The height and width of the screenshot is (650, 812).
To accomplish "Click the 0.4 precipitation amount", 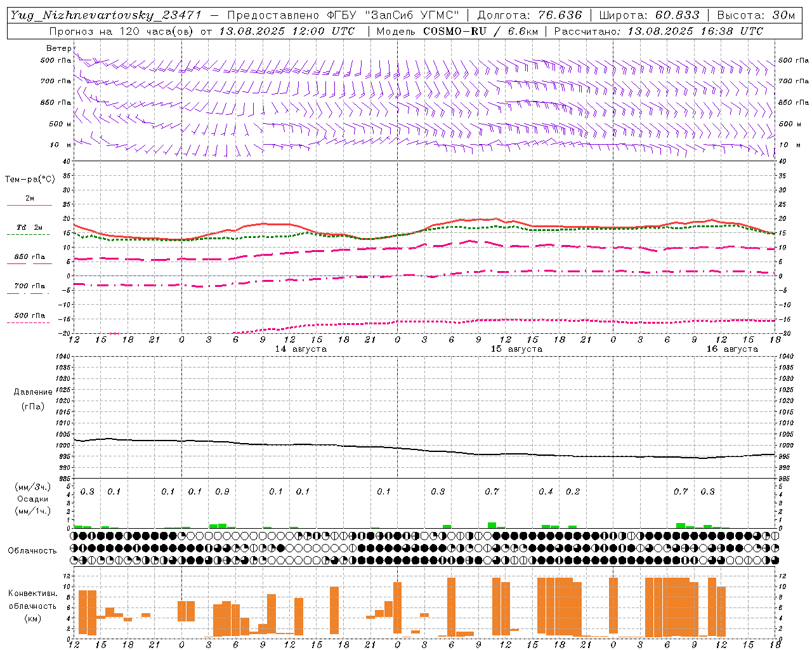I will pyautogui.click(x=546, y=492).
